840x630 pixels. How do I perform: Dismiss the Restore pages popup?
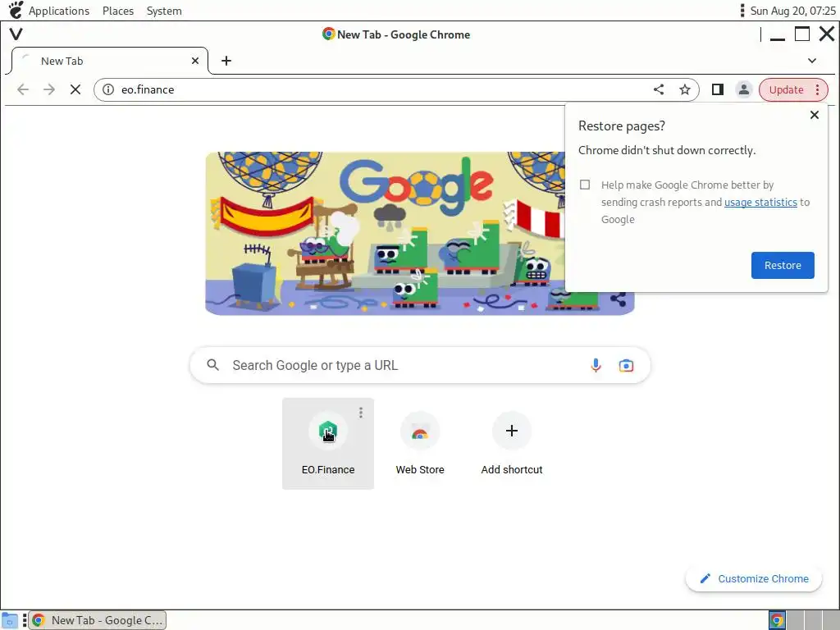click(x=815, y=115)
